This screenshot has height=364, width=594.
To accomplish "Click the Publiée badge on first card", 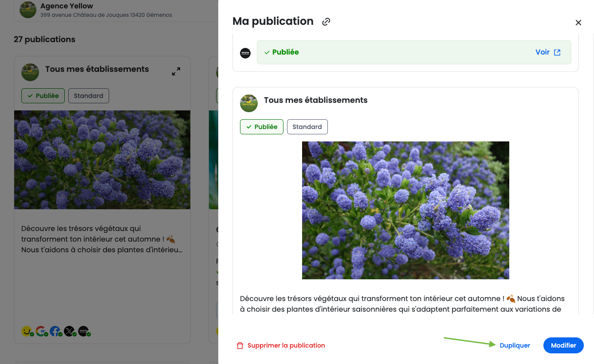I will coord(43,96).
